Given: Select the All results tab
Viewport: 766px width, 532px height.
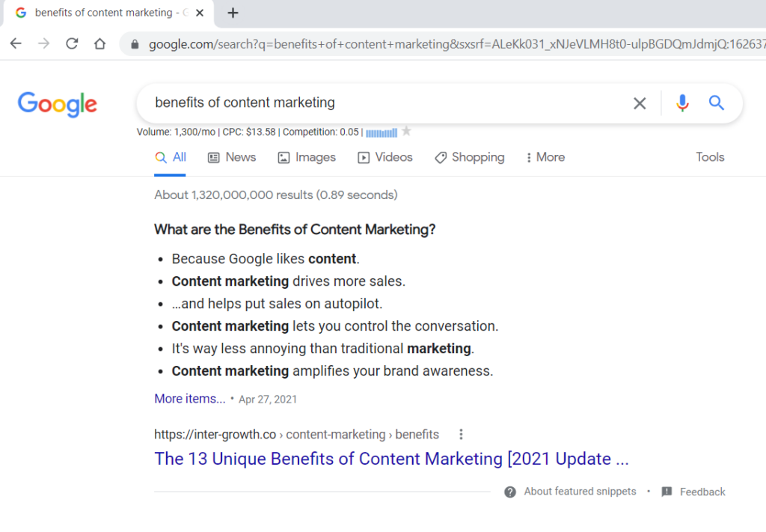Looking at the screenshot, I should tap(170, 157).
